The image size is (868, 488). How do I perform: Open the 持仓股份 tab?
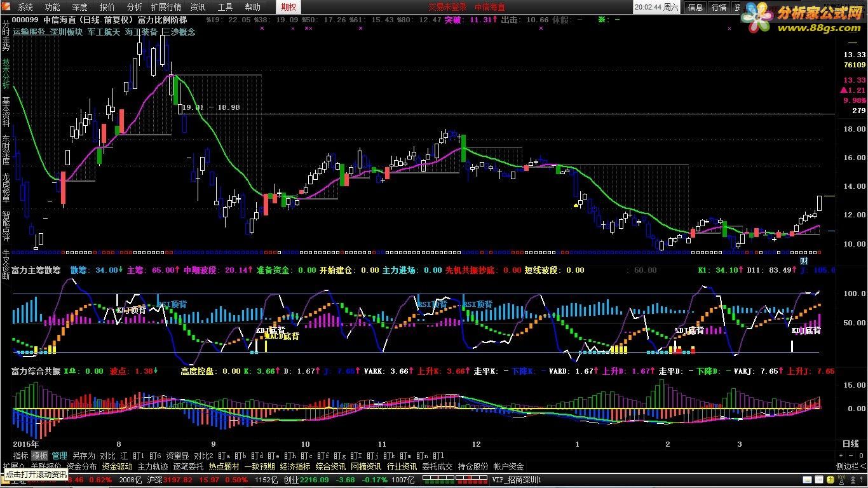point(473,466)
